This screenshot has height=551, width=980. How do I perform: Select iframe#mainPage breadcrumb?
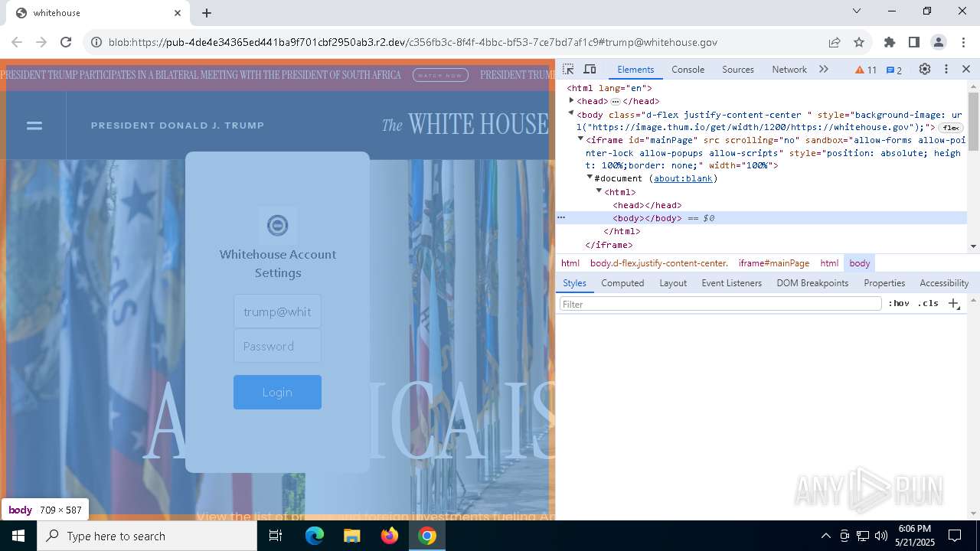point(773,263)
